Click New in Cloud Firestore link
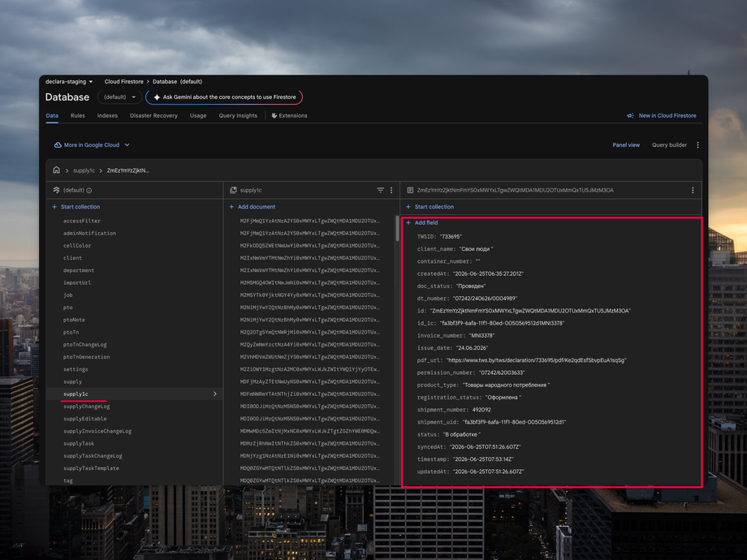The image size is (747, 560). coord(667,116)
